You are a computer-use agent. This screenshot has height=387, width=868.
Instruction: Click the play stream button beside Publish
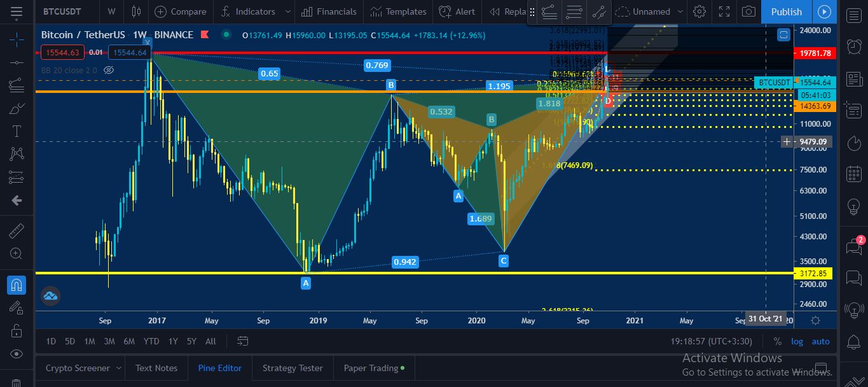pos(825,11)
